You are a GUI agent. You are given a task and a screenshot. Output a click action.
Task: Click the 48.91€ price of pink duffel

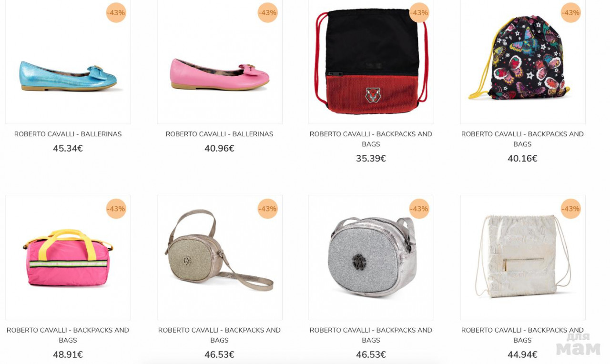click(68, 354)
